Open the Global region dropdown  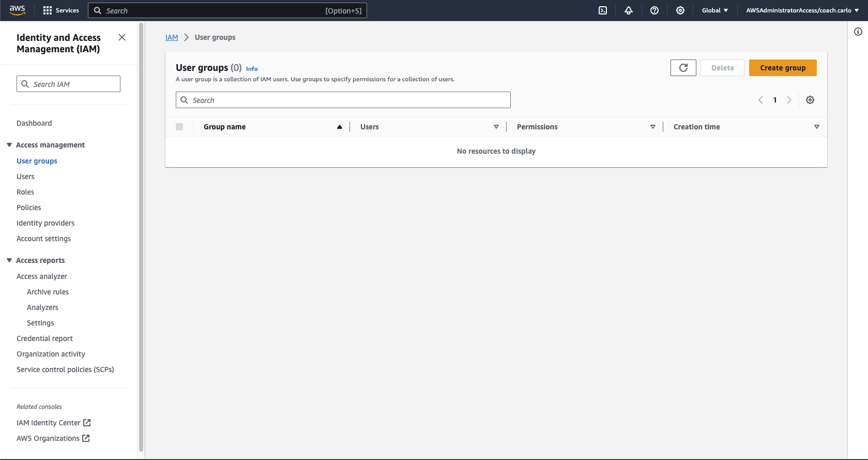tap(715, 10)
